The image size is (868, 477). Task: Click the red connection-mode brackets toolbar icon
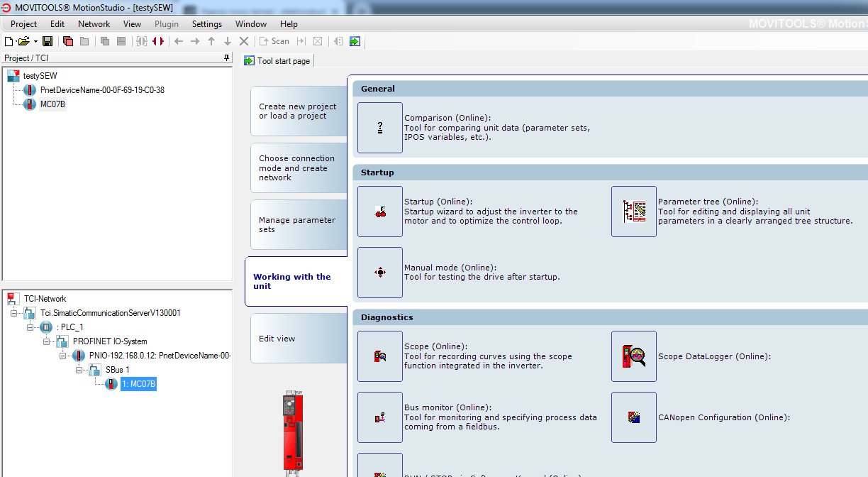158,42
